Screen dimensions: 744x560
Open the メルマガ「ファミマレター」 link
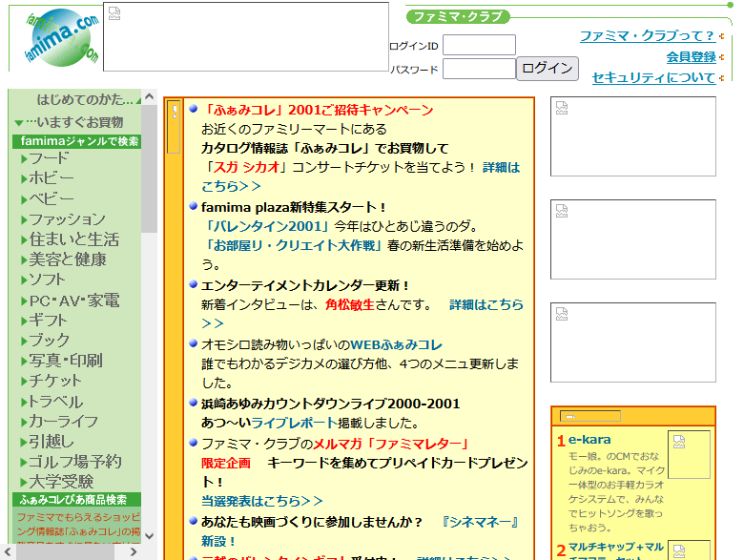pyautogui.click(x=391, y=444)
